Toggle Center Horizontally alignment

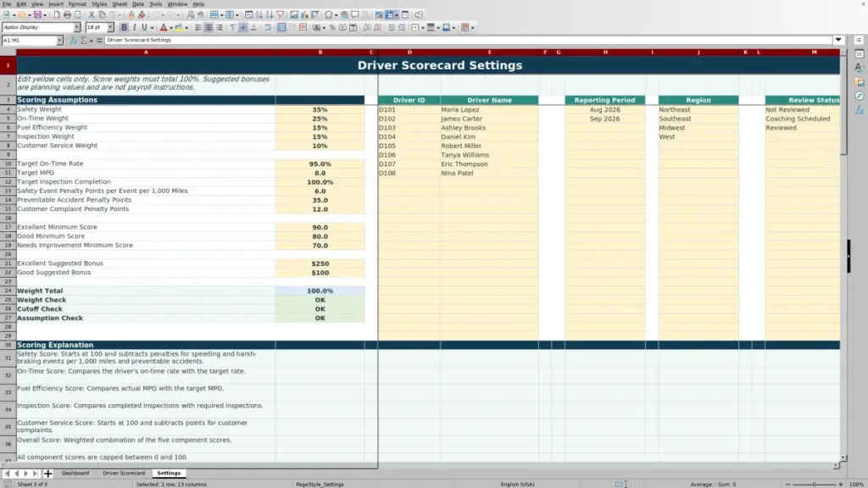tap(209, 27)
